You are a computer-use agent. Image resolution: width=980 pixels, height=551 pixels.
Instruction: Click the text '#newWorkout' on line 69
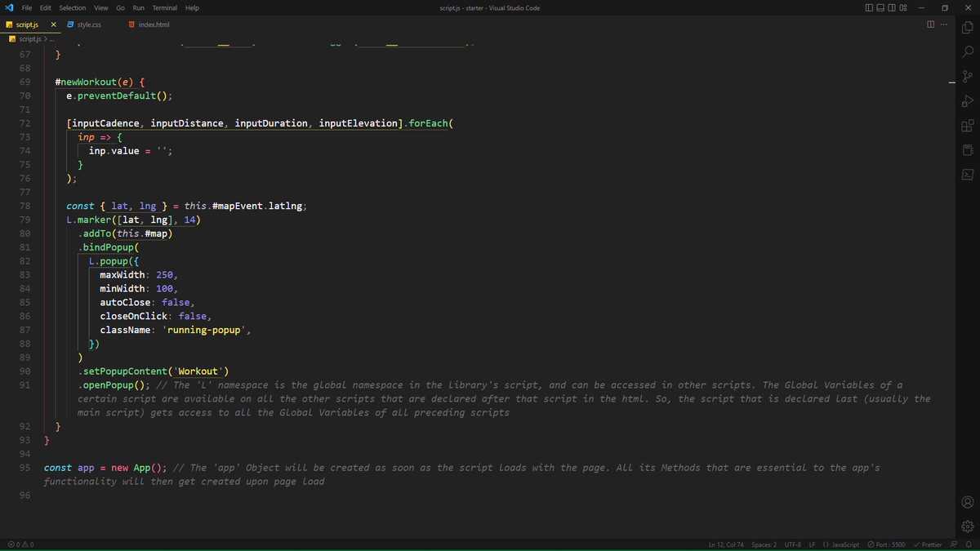pos(86,82)
